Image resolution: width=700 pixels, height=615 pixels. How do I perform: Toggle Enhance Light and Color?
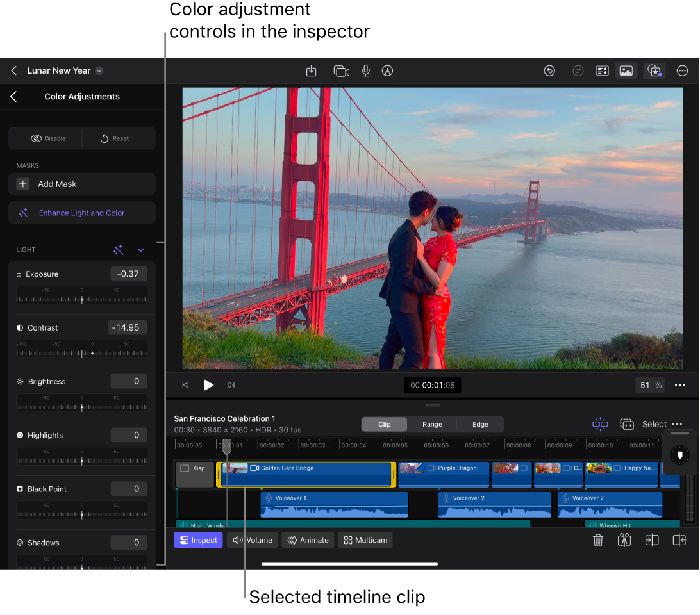[81, 212]
